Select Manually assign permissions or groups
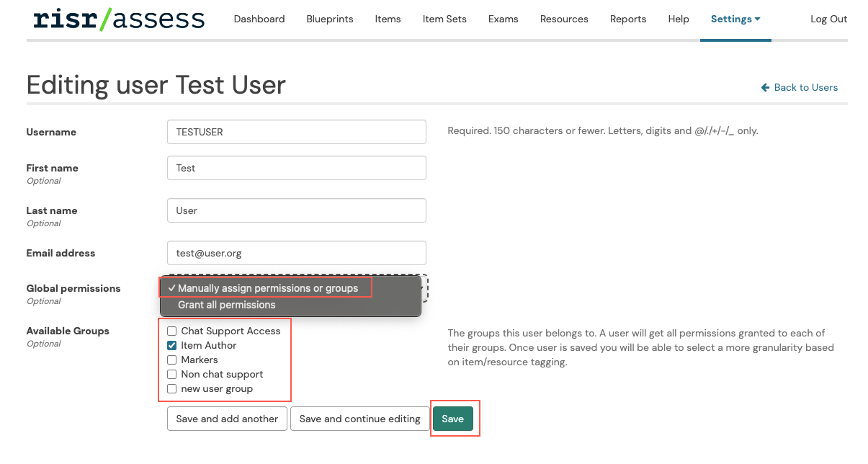Image resolution: width=868 pixels, height=464 pixels. tap(267, 288)
